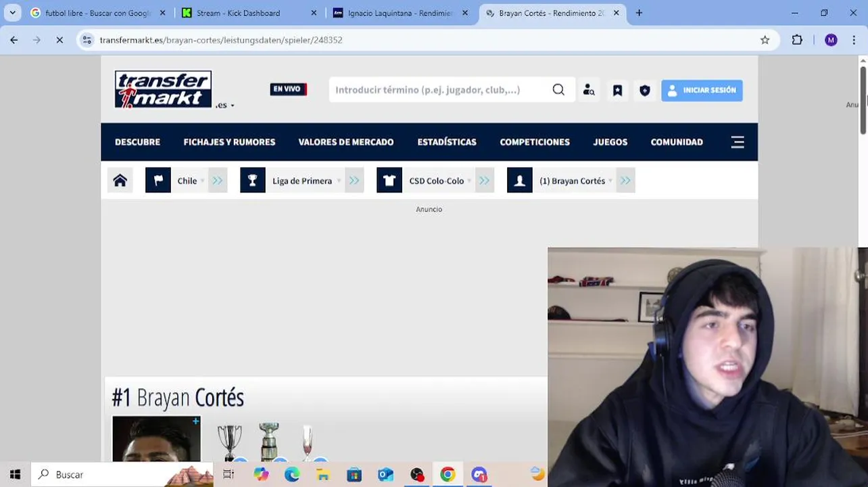The height and width of the screenshot is (487, 868).
Task: Open Task View on the taskbar
Action: tap(228, 474)
